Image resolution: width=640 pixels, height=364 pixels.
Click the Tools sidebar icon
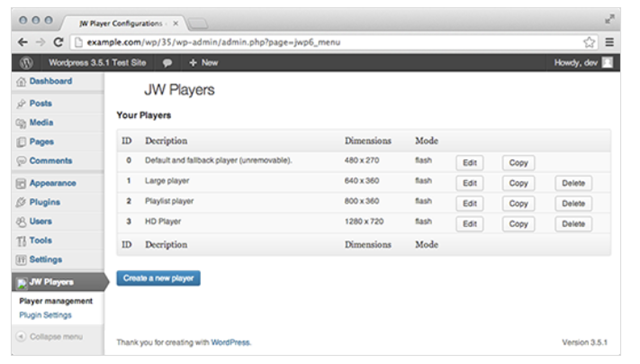(21, 241)
